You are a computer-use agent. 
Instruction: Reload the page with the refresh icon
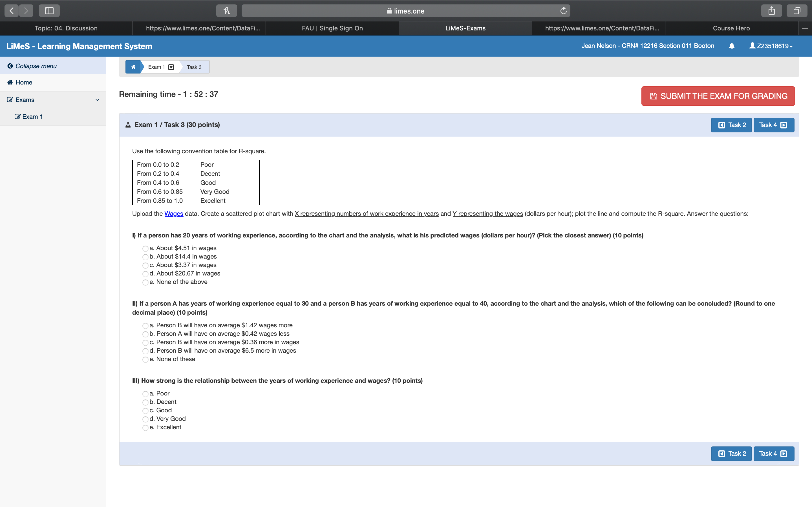click(563, 11)
